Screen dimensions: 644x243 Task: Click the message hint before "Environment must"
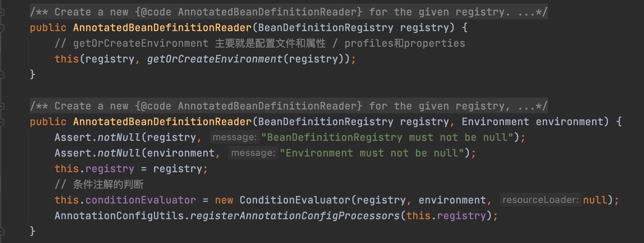click(x=253, y=153)
